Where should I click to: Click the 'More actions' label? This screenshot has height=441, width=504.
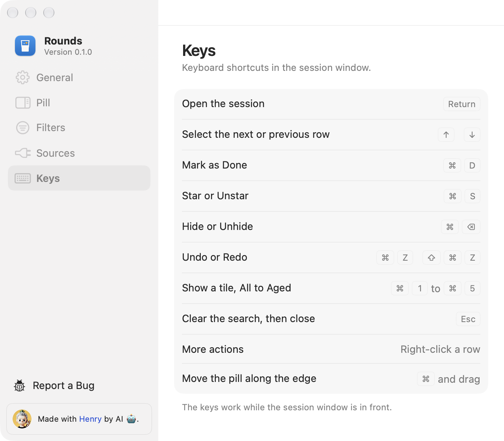(x=213, y=349)
